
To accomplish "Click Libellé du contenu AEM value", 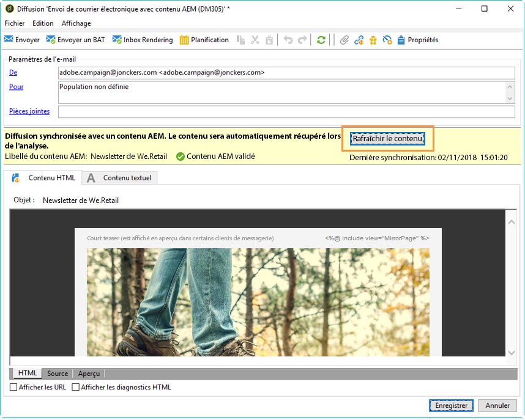I will [x=129, y=157].
